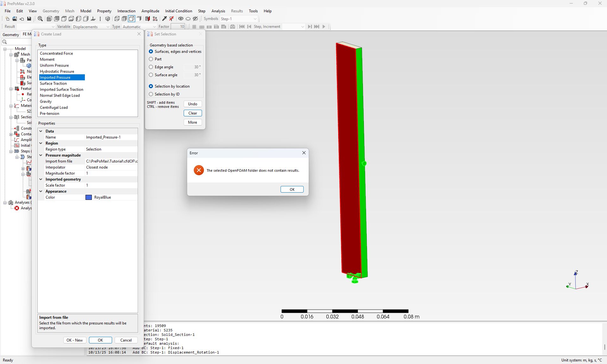Screen dimensions: 607x364
Task: Select the isometric view cube icon
Action: coord(108,19)
